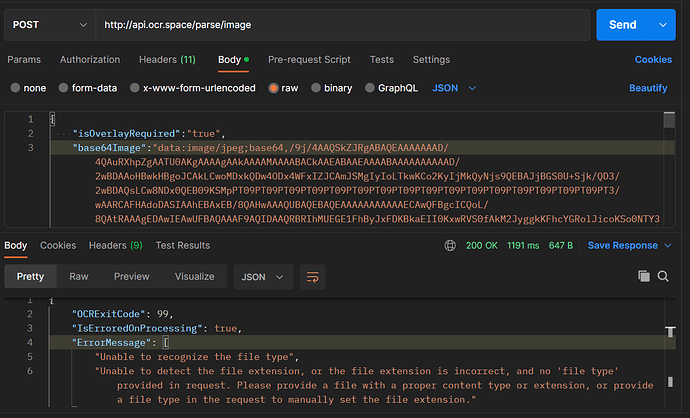Screen dimensions: 690x418
Task: Expand Save Response options chevron
Action: coord(668,246)
